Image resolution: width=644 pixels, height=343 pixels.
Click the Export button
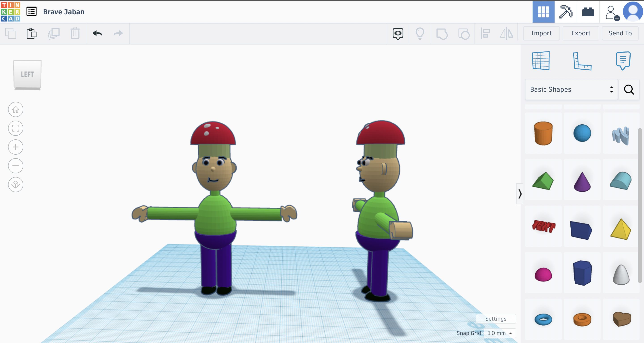580,33
